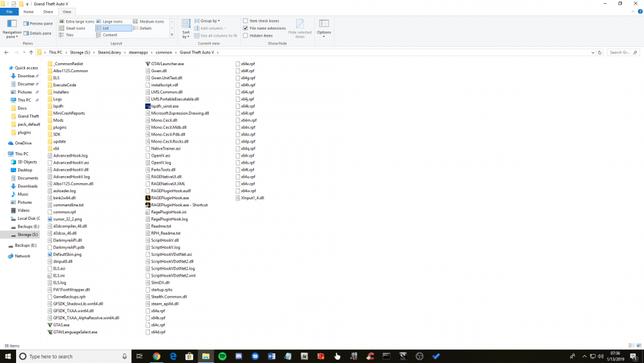The height and width of the screenshot is (363, 644).
Task: Toggle the Preview pane button
Action: pos(38,23)
